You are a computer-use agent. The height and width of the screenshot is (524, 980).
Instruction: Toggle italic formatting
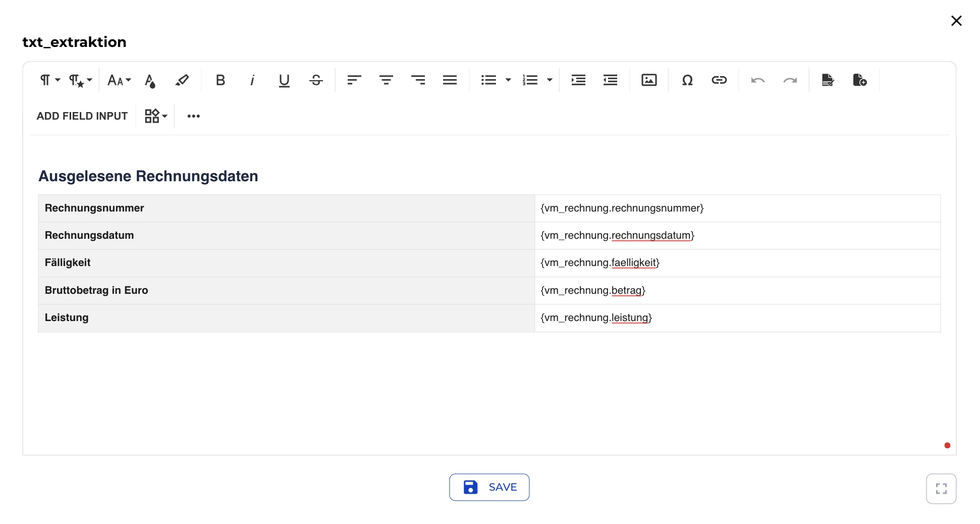pos(252,80)
